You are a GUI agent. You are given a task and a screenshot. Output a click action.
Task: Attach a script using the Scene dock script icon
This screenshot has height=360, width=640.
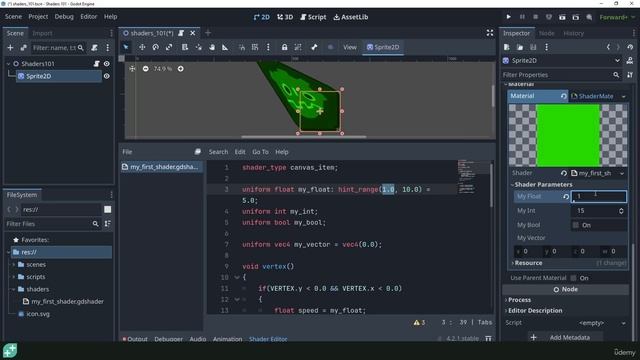coord(94,48)
